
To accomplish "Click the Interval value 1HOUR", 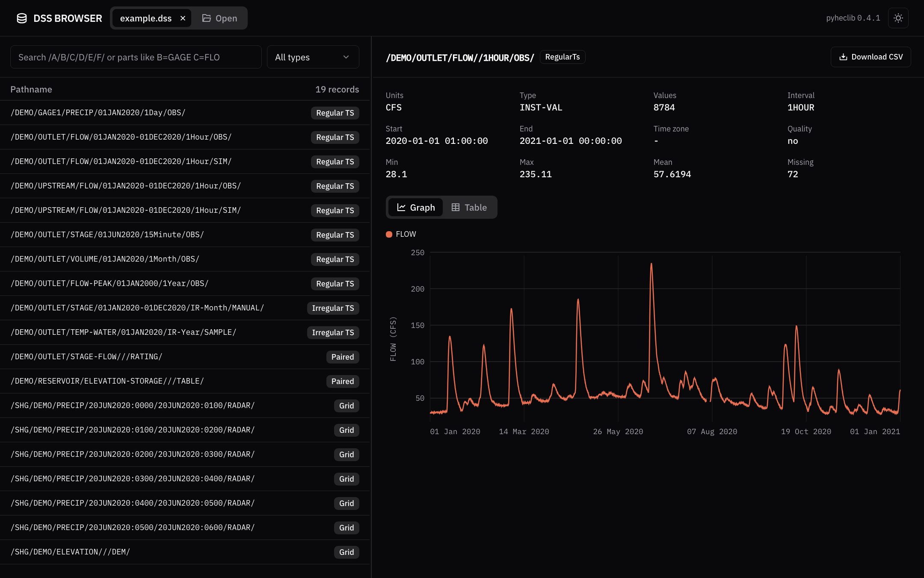I will tap(801, 107).
